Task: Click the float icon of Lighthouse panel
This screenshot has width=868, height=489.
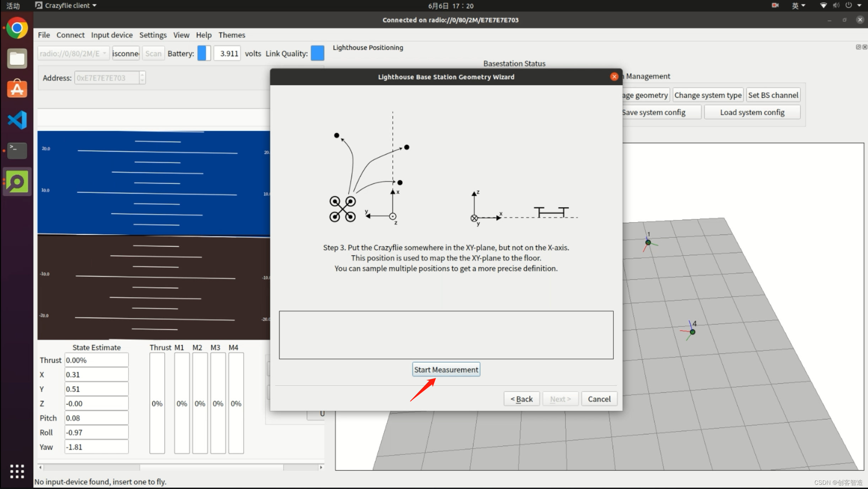Action: pyautogui.click(x=858, y=47)
